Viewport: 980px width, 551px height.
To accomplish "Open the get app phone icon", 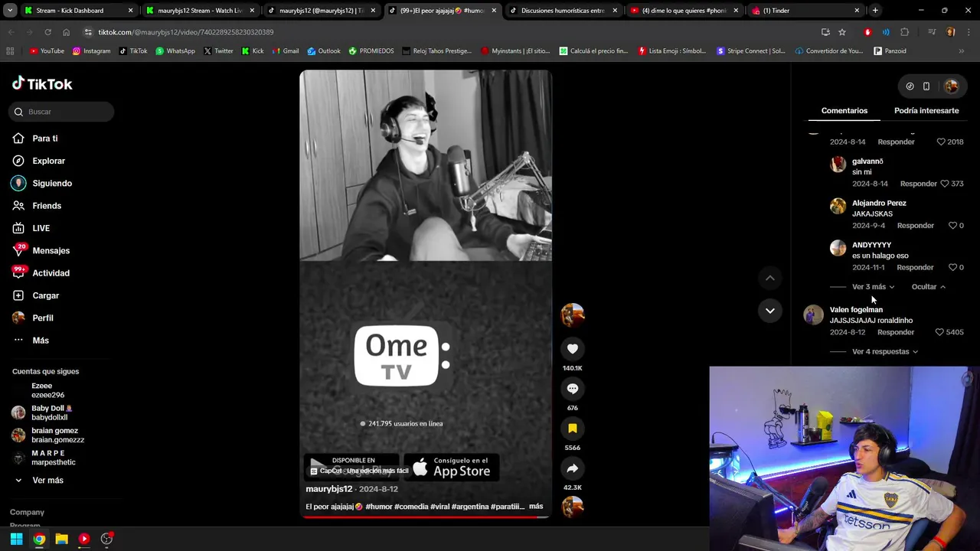I will pos(926,86).
